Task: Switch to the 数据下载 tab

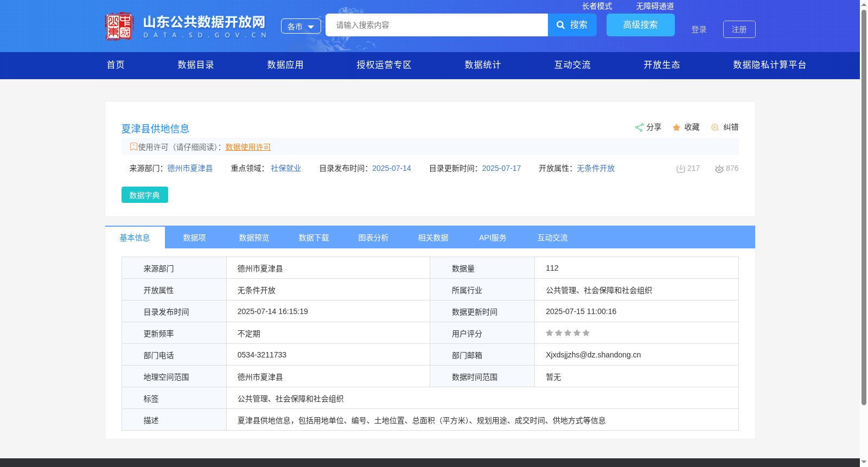Action: [x=314, y=238]
